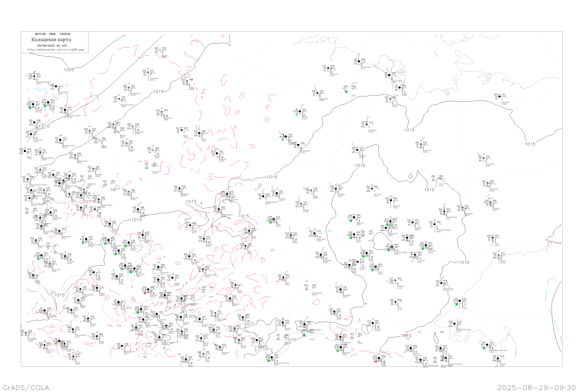Click the Игарка station open sky circle

pos(160,50)
